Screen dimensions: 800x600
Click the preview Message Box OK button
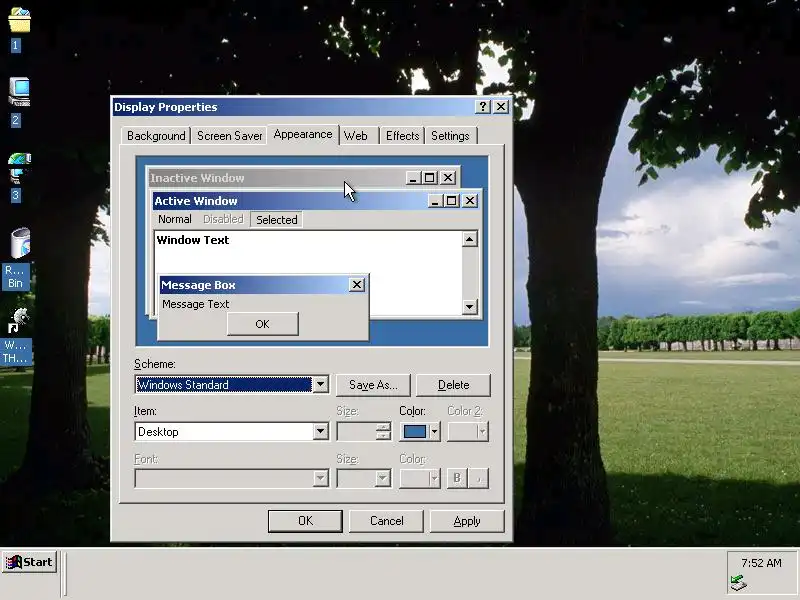[x=263, y=324]
